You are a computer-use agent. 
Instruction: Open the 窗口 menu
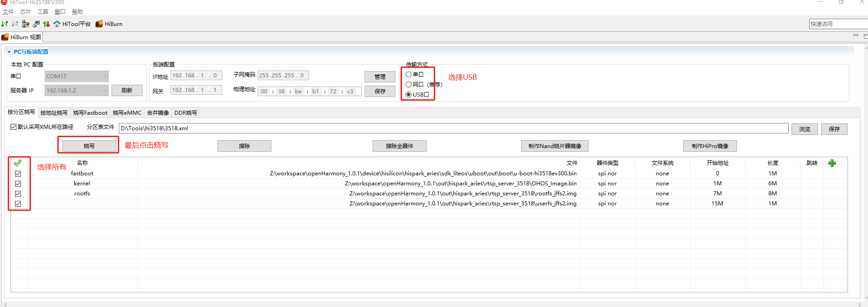(x=60, y=12)
